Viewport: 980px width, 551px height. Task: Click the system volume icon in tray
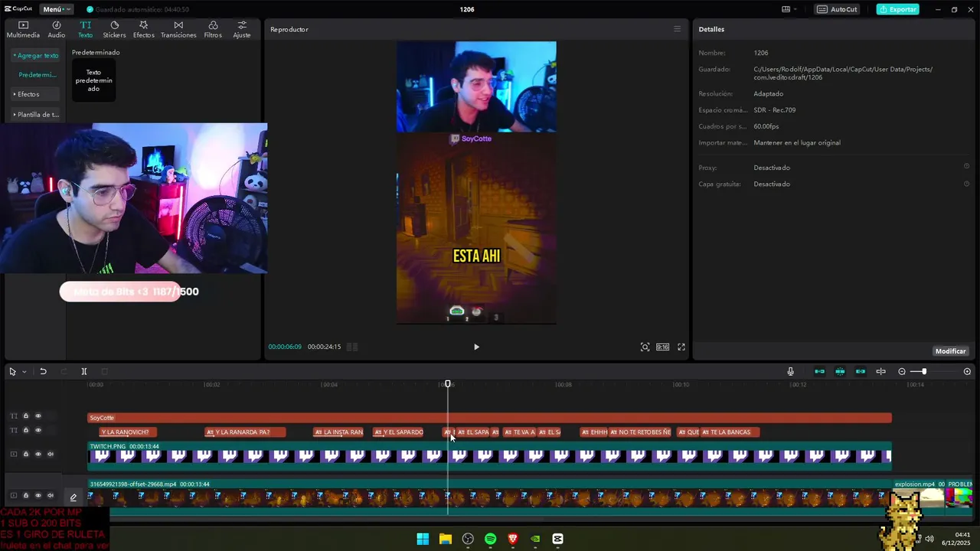pyautogui.click(x=929, y=539)
